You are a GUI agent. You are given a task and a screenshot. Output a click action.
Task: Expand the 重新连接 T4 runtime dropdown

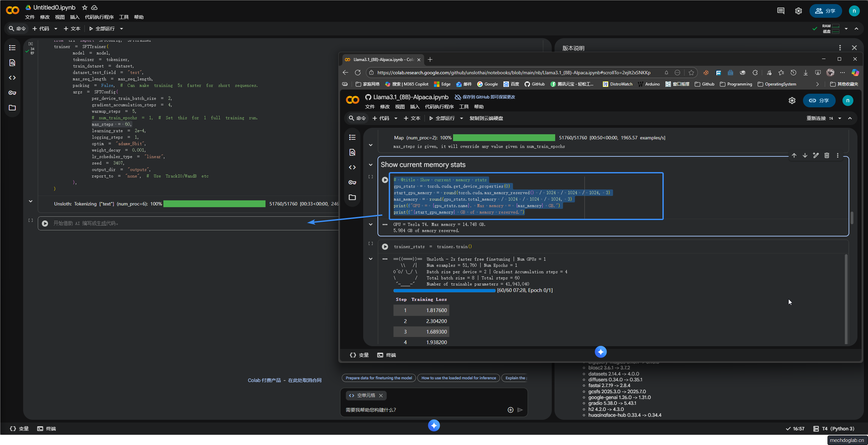coord(839,118)
